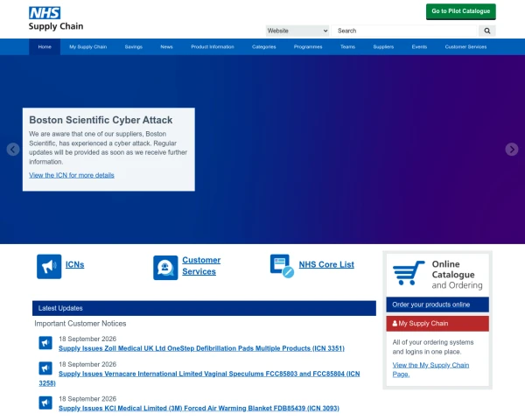This screenshot has height=420, width=525.
Task: Click the search magnifier button
Action: 486,31
